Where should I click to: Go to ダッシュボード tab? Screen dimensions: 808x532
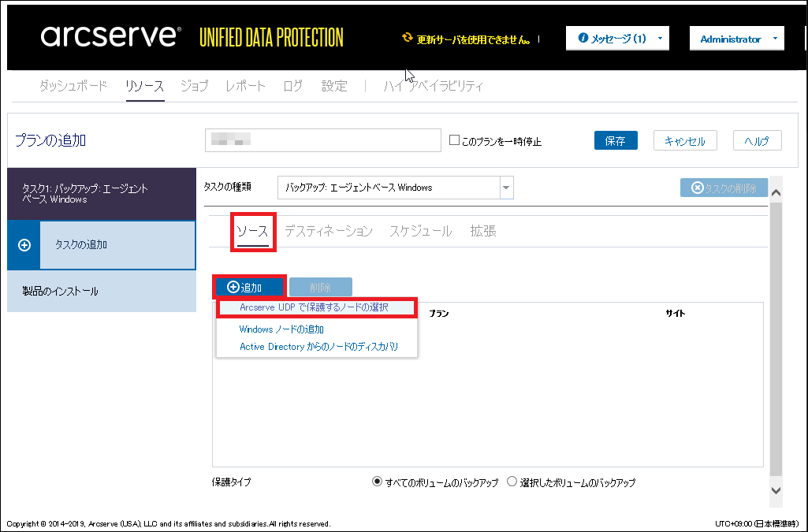[73, 85]
